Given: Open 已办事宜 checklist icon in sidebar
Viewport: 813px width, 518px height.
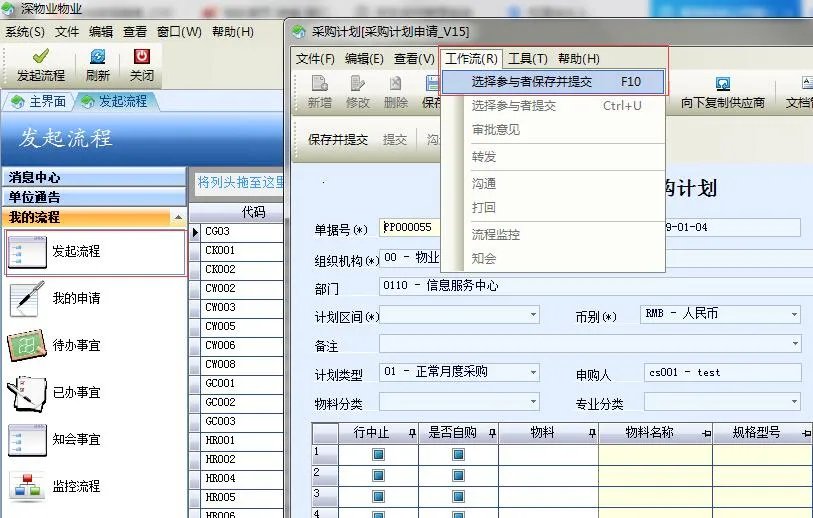Looking at the screenshot, I should (27, 393).
